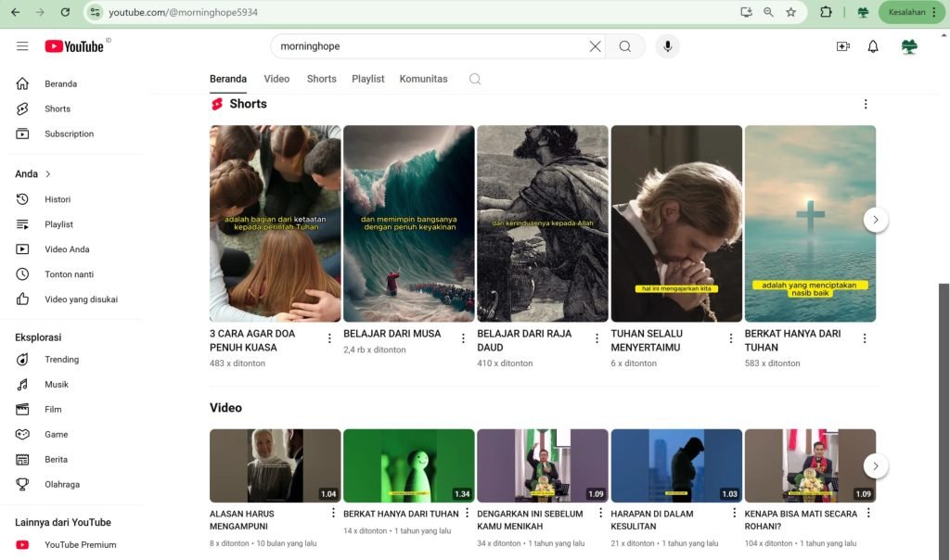The image size is (950, 560).
Task: Open the notifications bell
Action: [873, 46]
